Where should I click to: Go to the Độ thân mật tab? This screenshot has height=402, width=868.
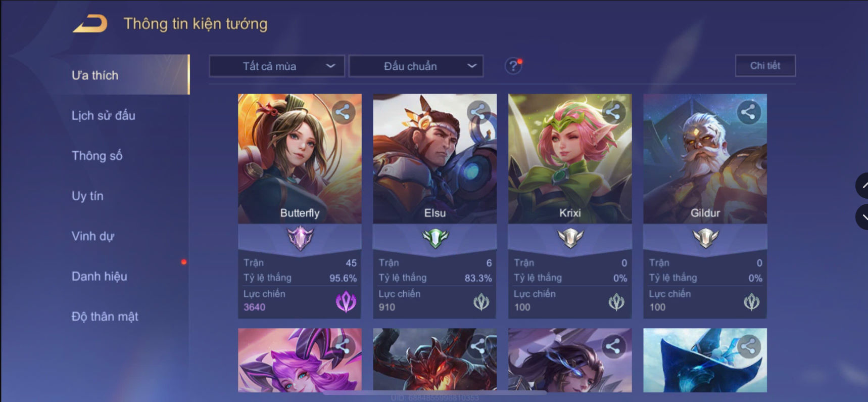105,317
